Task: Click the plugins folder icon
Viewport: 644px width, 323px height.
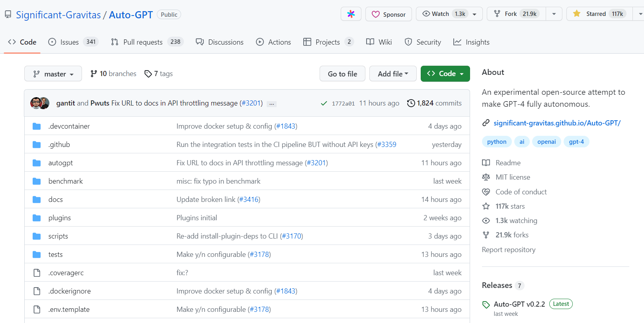Action: [37, 218]
